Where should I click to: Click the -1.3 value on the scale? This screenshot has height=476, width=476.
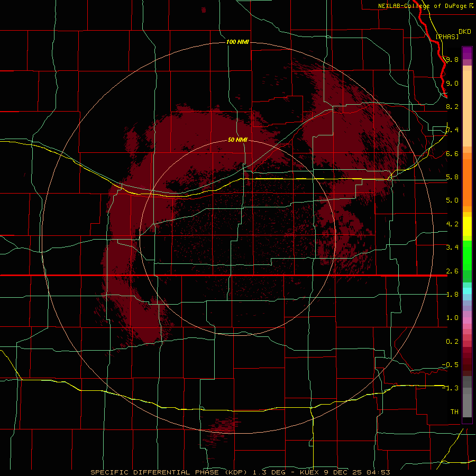pos(450,388)
